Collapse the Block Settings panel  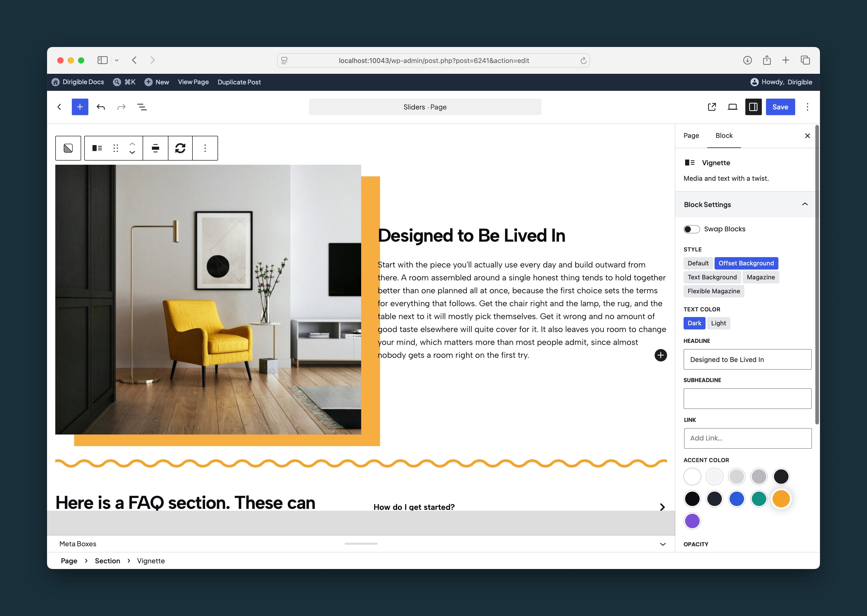click(804, 204)
